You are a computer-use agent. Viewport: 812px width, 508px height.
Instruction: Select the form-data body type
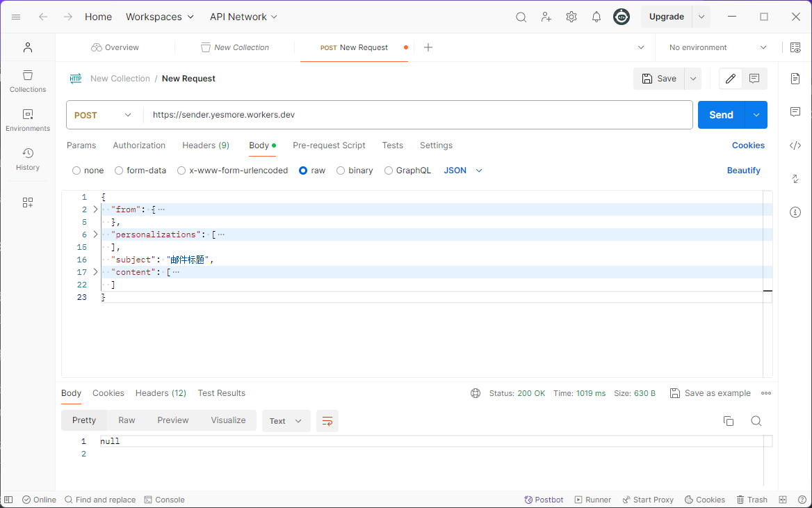tap(119, 170)
